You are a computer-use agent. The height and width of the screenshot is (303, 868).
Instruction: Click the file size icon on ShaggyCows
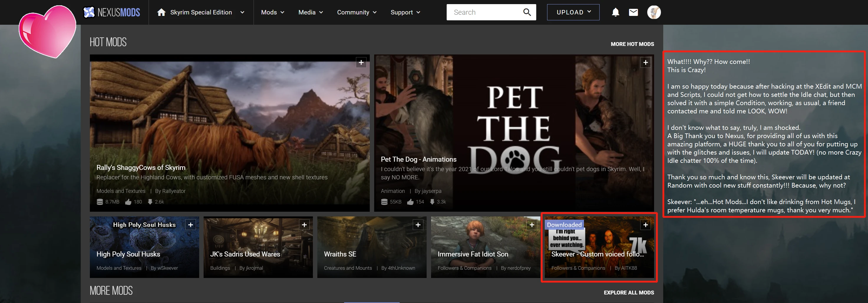coord(100,202)
